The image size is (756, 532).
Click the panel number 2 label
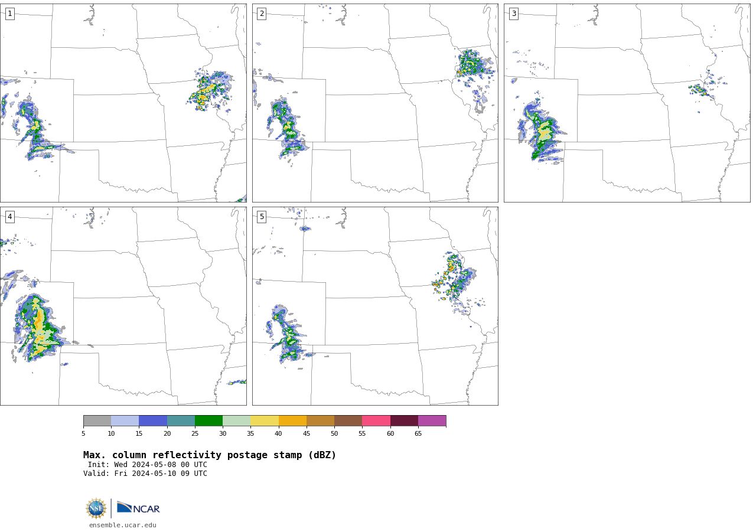(x=262, y=14)
